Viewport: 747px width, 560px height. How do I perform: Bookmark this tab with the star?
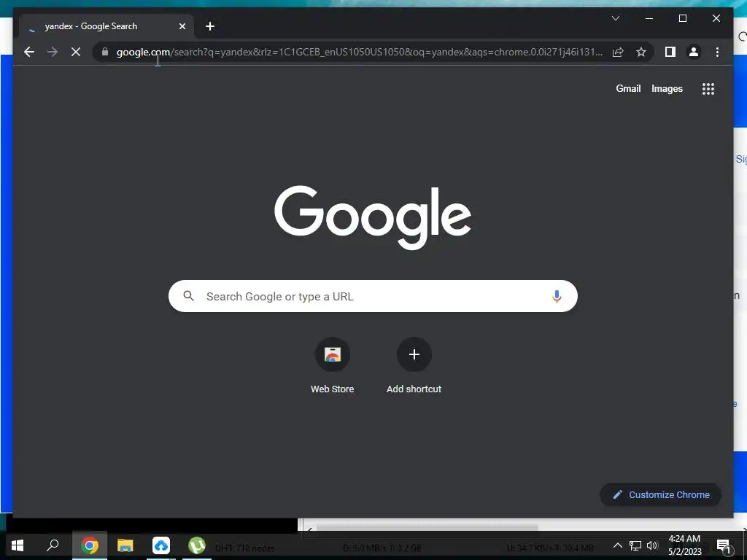coord(641,52)
